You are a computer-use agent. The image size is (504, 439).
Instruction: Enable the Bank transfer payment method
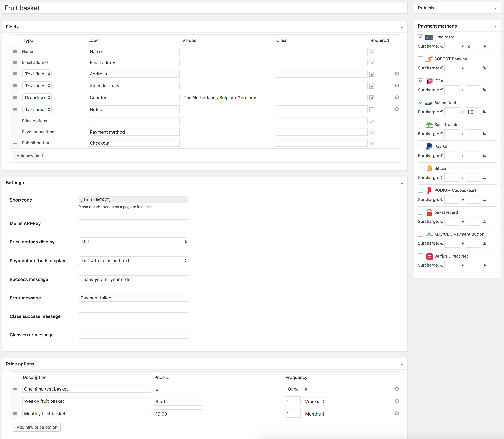coord(420,124)
